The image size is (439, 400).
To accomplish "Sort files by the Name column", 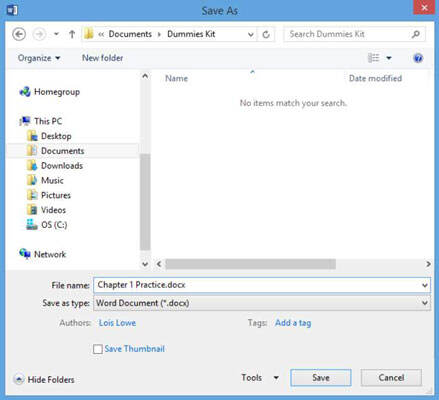I will tap(177, 78).
